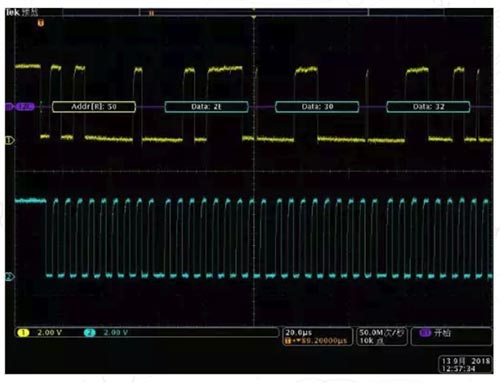The width and height of the screenshot is (500, 383).
Task: Click the Tek logo
Action: (x=13, y=12)
